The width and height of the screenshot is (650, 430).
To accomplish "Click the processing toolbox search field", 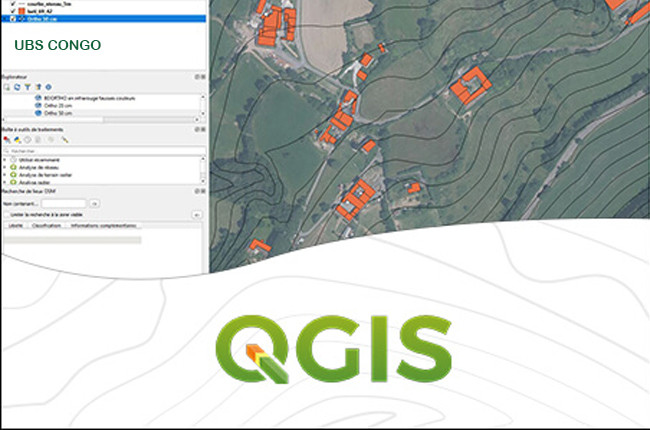I will 100,151.
